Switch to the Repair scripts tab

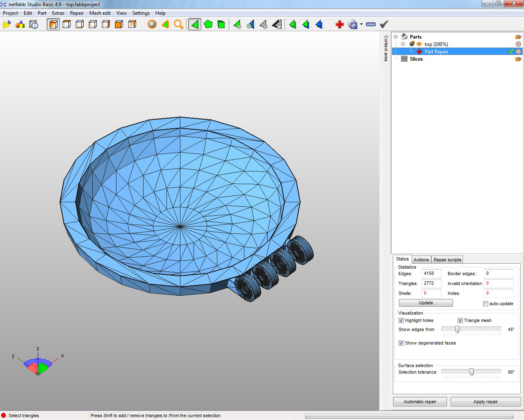coord(447,260)
